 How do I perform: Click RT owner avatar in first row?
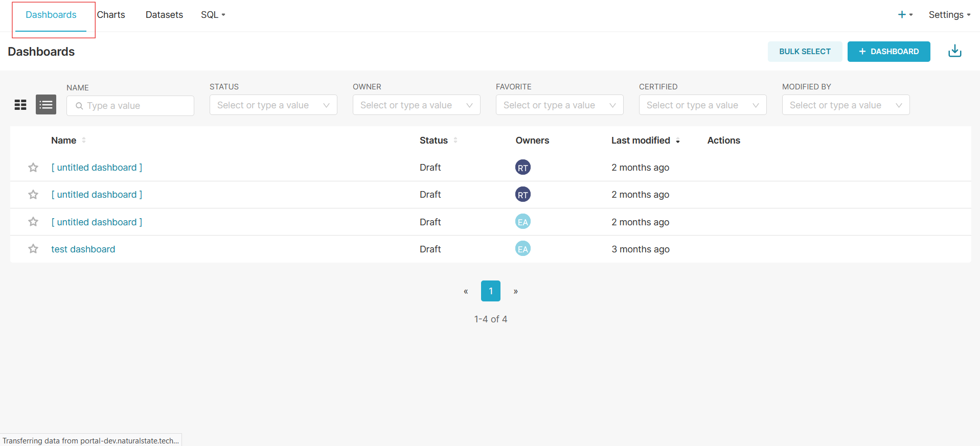point(522,167)
